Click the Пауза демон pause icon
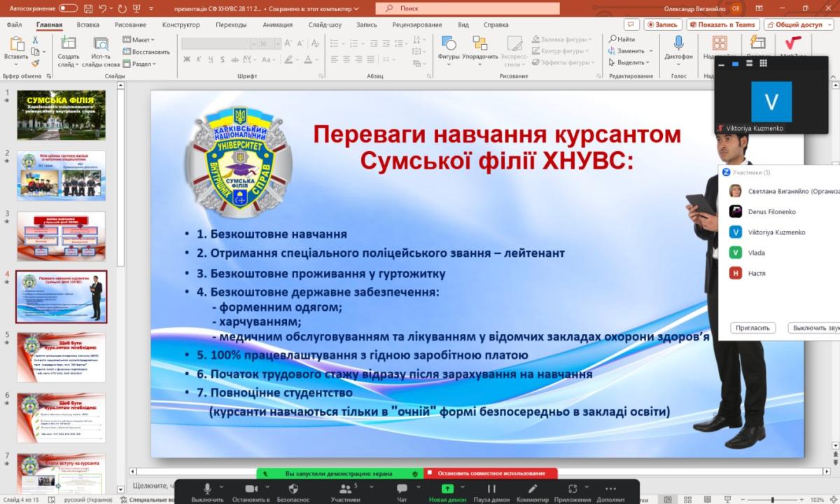840x504 pixels. 491,489
